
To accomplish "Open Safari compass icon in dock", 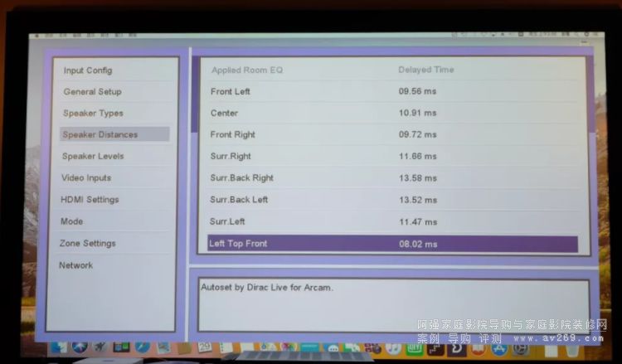I will [143, 347].
